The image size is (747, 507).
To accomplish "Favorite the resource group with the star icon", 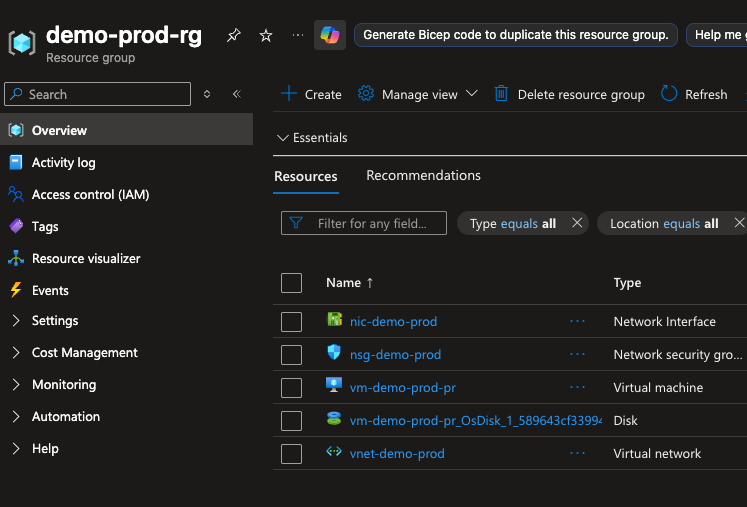I will (x=266, y=35).
